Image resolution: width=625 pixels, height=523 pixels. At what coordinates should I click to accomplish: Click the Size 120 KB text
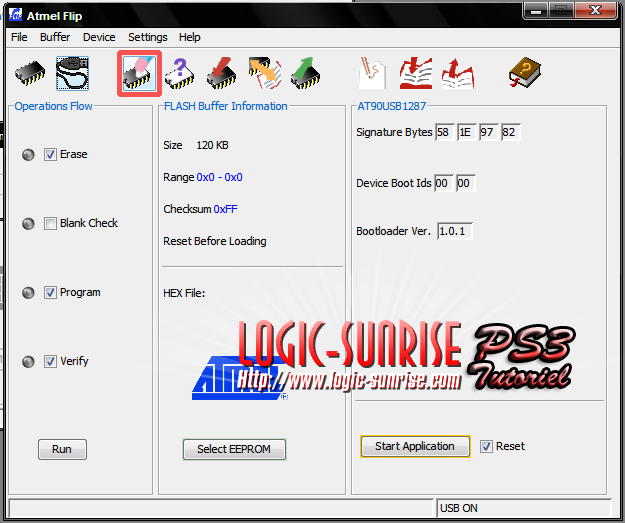pos(196,145)
